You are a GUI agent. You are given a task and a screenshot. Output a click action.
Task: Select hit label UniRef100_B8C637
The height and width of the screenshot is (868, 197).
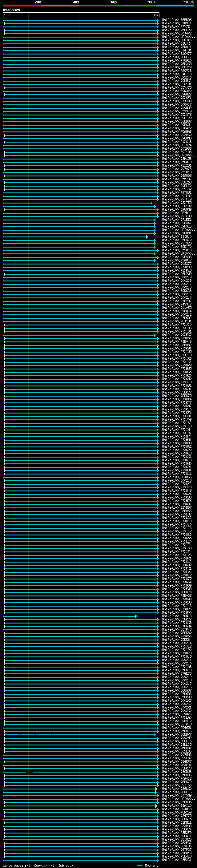click(x=177, y=690)
